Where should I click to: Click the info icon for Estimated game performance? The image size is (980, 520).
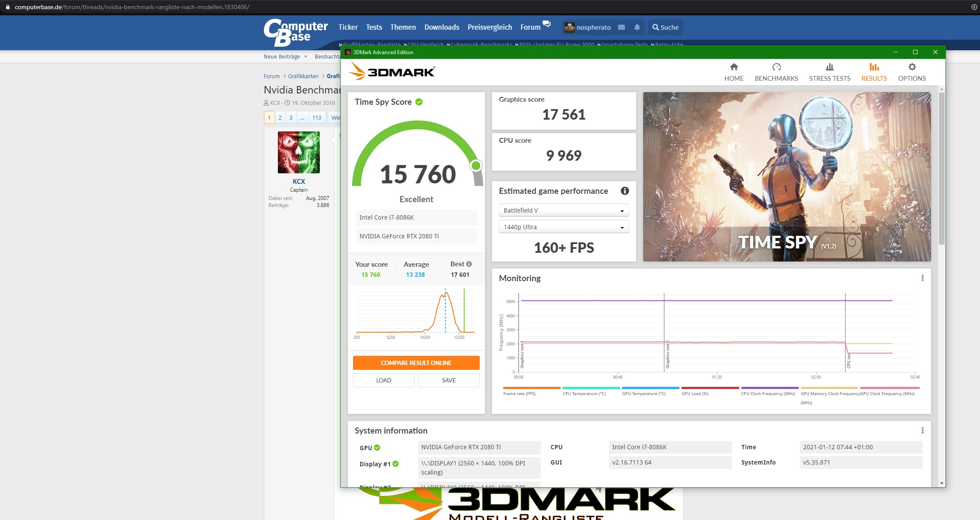coord(625,191)
